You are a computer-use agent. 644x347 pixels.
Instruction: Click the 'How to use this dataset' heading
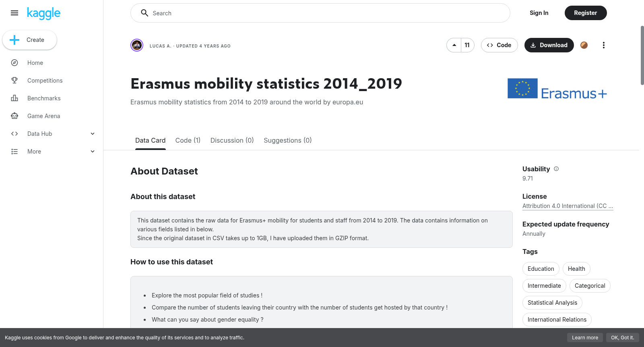(x=171, y=262)
